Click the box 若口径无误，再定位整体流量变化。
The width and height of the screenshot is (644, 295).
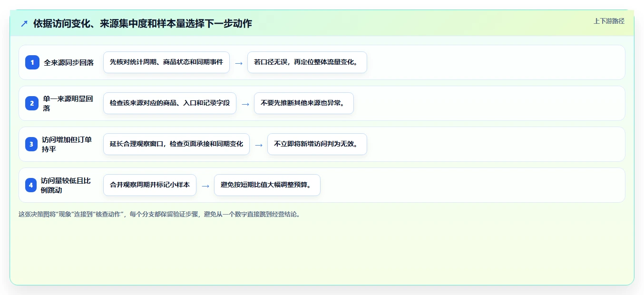coord(307,62)
